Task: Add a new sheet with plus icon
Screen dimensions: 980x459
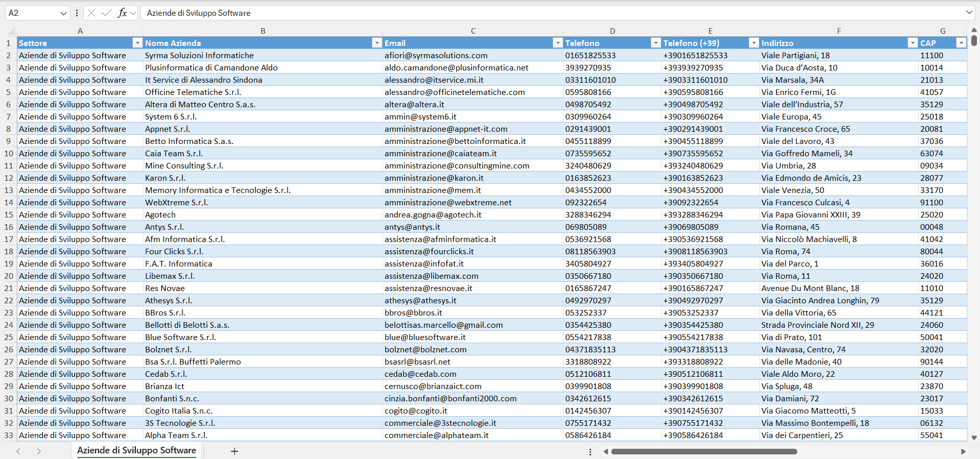Action: [x=234, y=451]
